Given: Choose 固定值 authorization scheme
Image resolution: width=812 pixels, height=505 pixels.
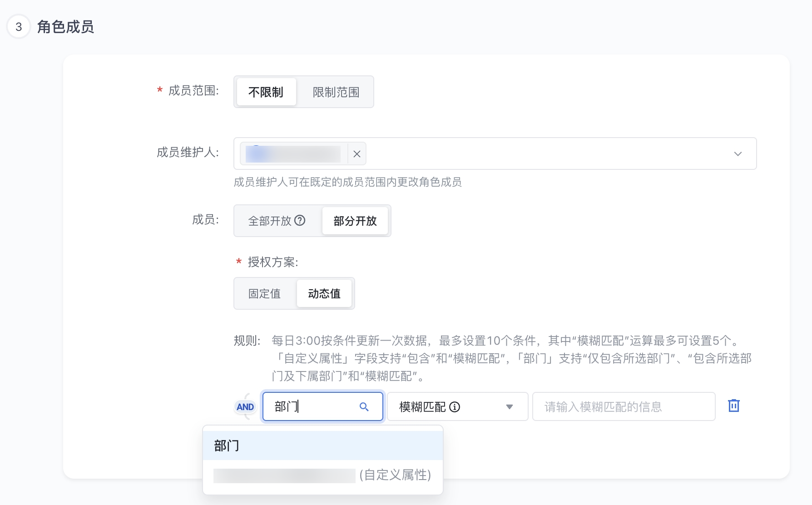Looking at the screenshot, I should (x=265, y=294).
